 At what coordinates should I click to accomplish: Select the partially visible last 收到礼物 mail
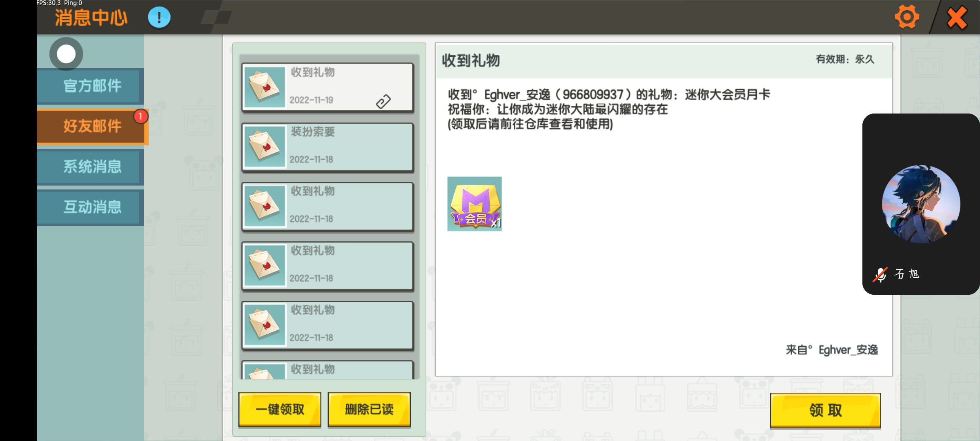(x=328, y=370)
